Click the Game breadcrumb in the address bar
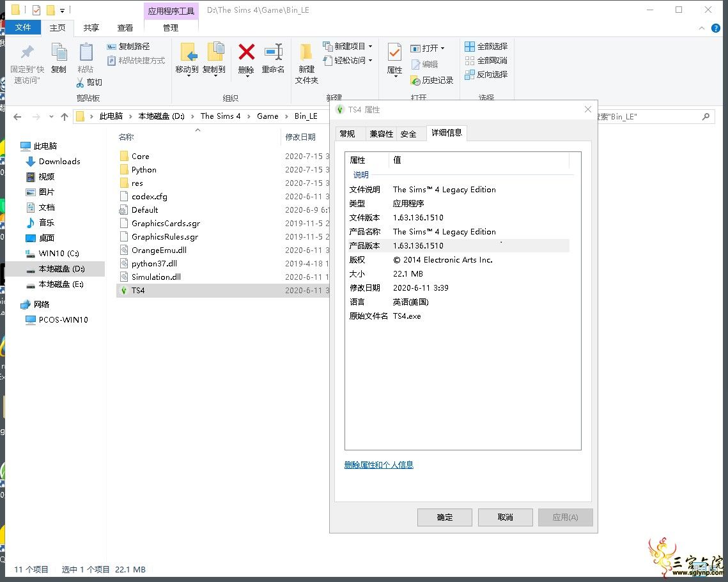728x582 pixels. click(x=268, y=116)
